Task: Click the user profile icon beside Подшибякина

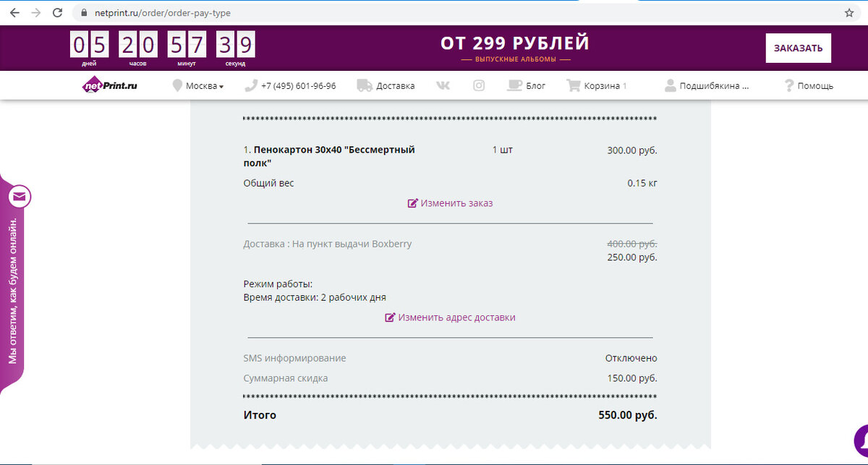Action: (x=670, y=85)
